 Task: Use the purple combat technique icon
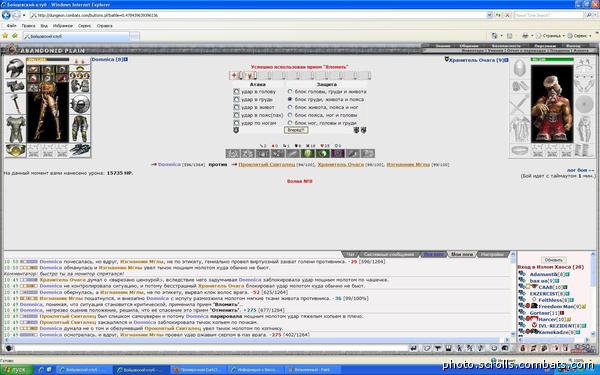pos(338,153)
